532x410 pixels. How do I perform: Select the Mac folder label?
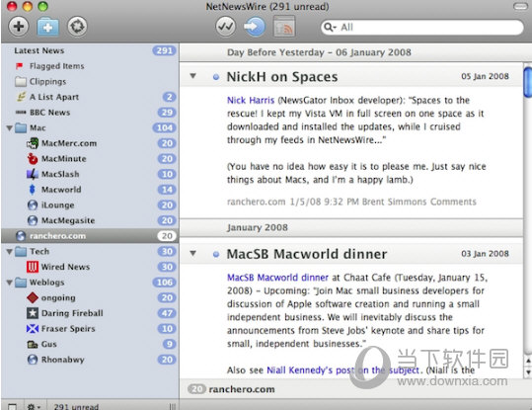(38, 128)
